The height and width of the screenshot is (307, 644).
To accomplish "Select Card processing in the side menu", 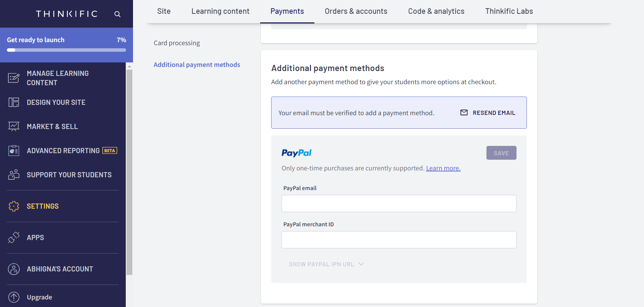I will pos(177,43).
